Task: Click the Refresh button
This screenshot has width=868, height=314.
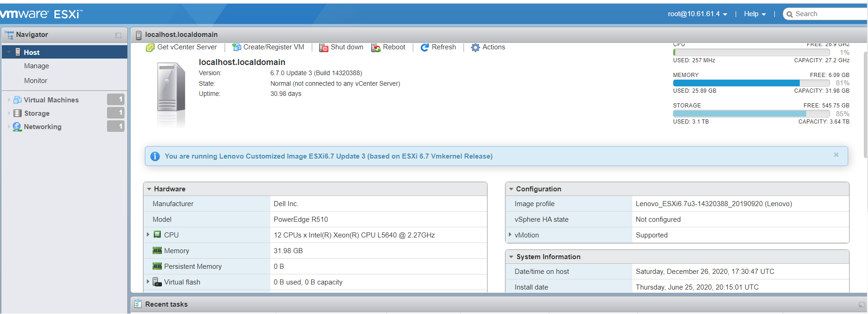Action: (438, 47)
